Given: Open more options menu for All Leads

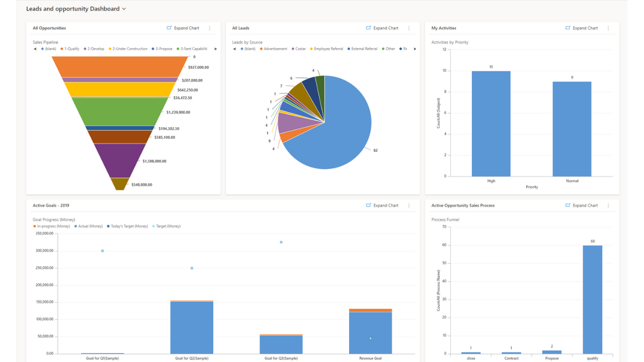Looking at the screenshot, I should point(409,28).
